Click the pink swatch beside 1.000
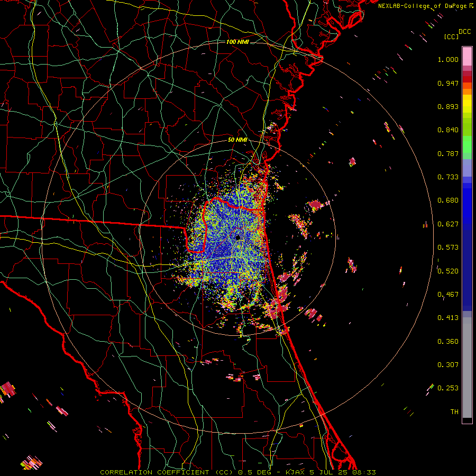The width and height of the screenshot is (476, 476). pos(467,56)
